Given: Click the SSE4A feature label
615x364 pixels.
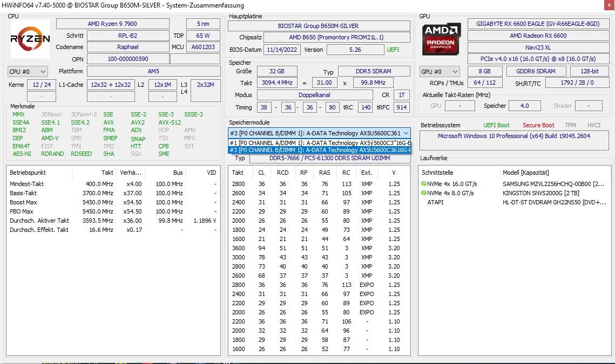Looking at the screenshot, I should (x=21, y=122).
